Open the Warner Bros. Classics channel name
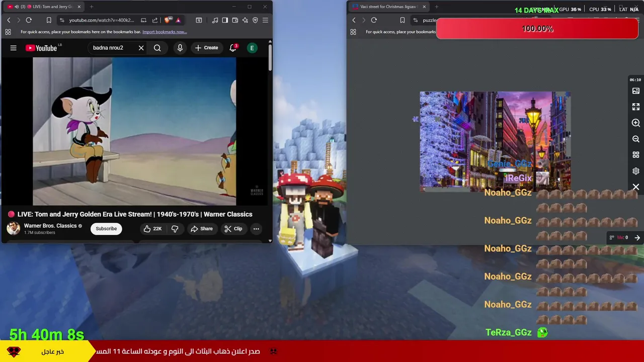 pos(50,226)
